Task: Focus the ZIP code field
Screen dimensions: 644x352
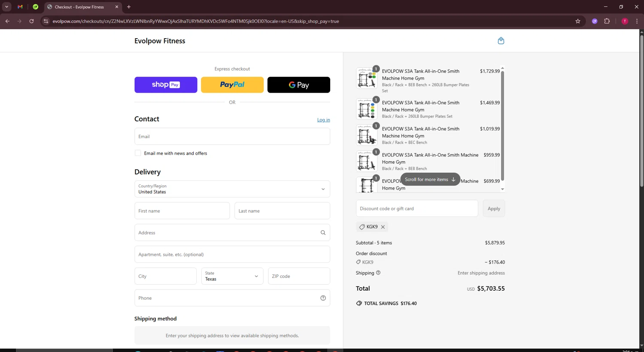Action: [x=299, y=276]
